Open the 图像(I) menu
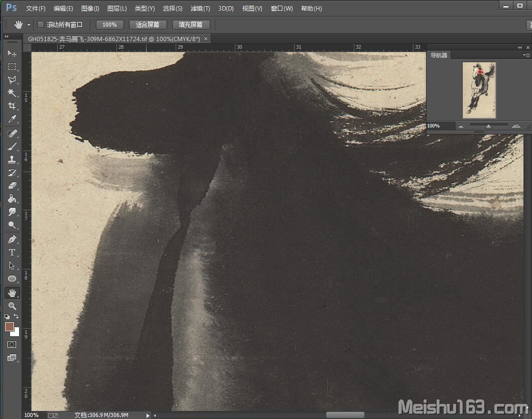The image size is (532, 419). coord(90,9)
